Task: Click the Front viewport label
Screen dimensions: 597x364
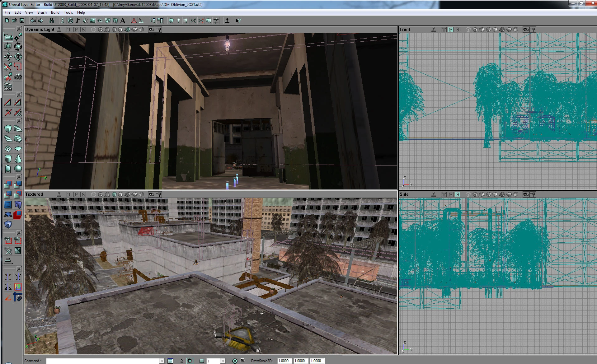Action: coord(405,30)
